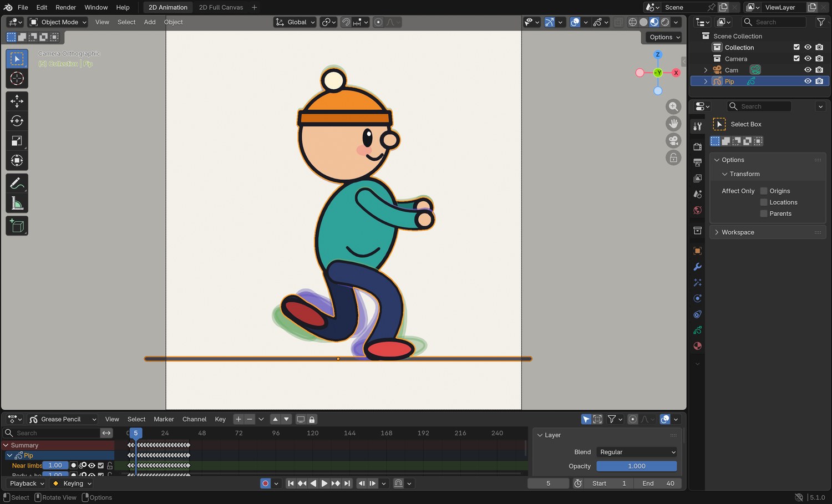Viewport: 832px width, 504px height.
Task: Open the View Layer properties tab
Action: pos(698,178)
